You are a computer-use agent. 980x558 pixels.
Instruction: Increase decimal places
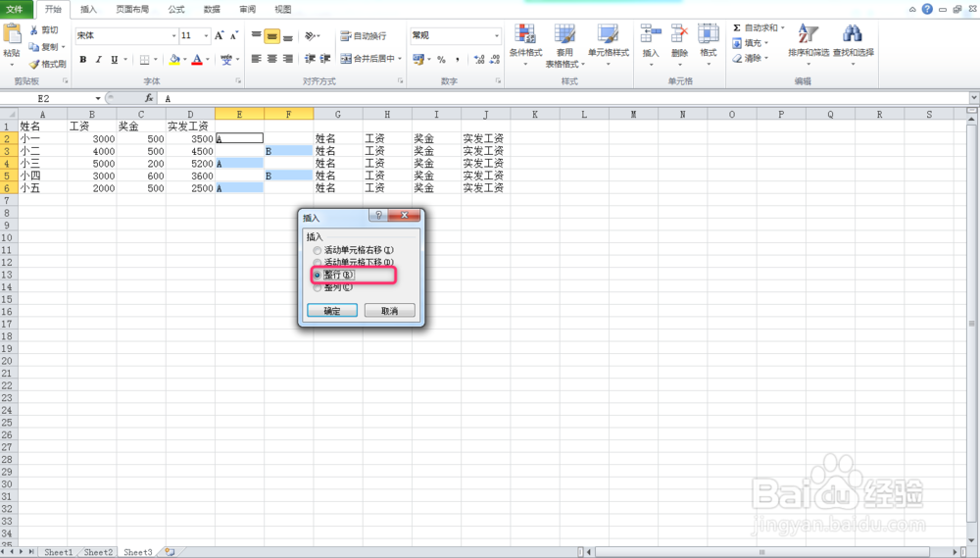click(x=479, y=60)
